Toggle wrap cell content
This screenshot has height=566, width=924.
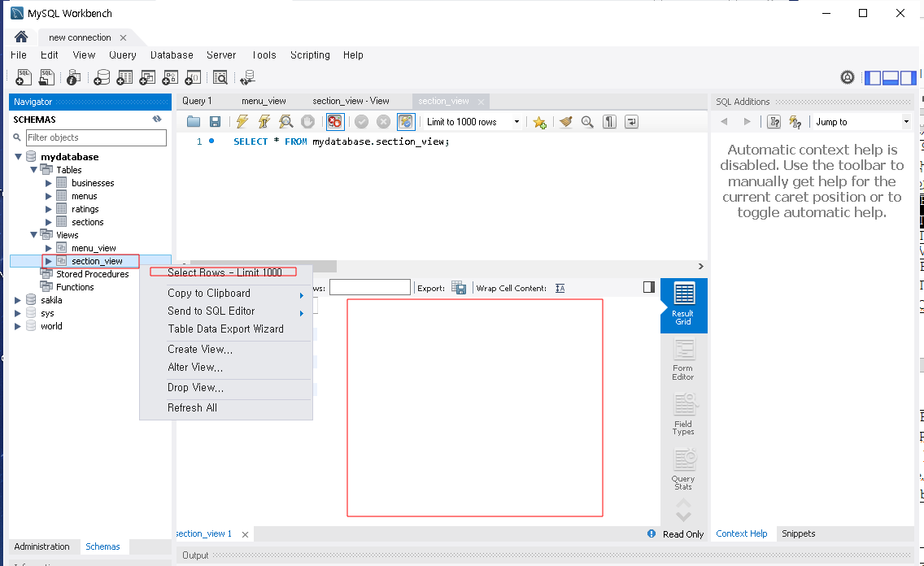560,288
